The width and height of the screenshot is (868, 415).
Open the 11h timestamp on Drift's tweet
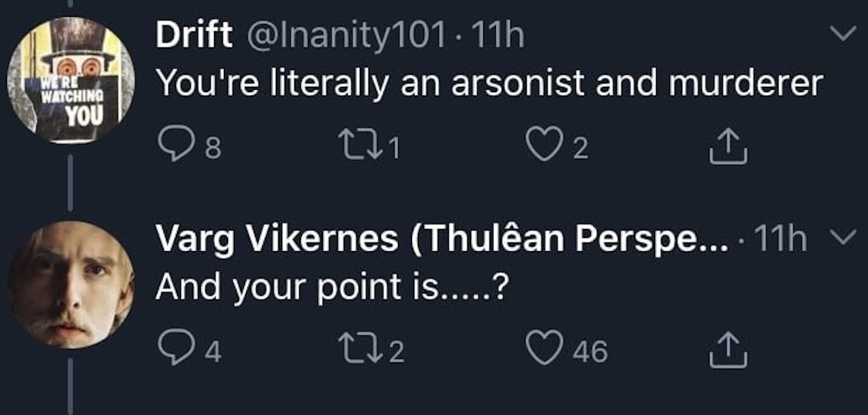pos(498,36)
